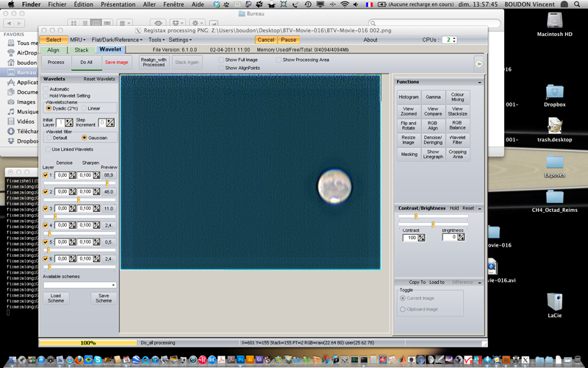
Task: Enable the Automatic wavelet checkbox
Action: [x=46, y=89]
